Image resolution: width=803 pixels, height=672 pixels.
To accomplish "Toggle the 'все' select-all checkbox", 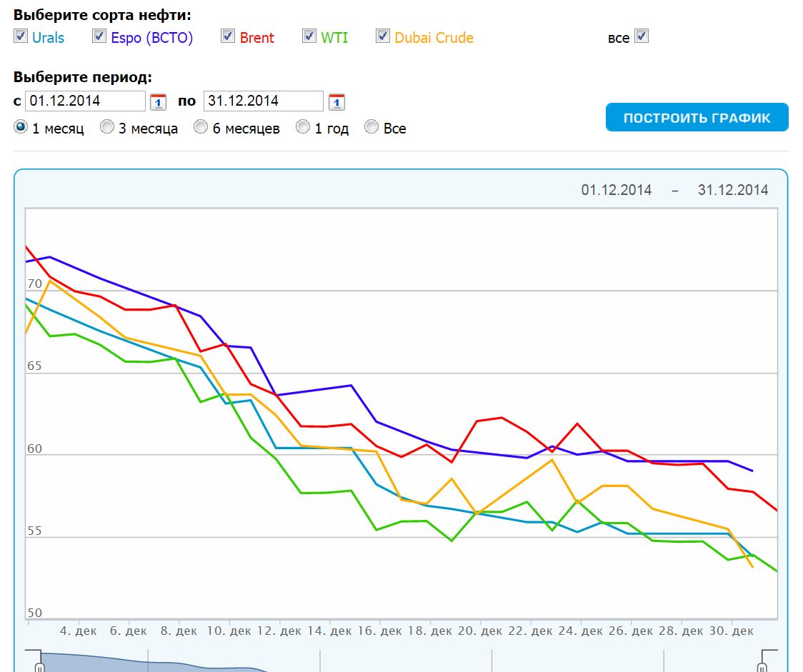I will tap(642, 36).
